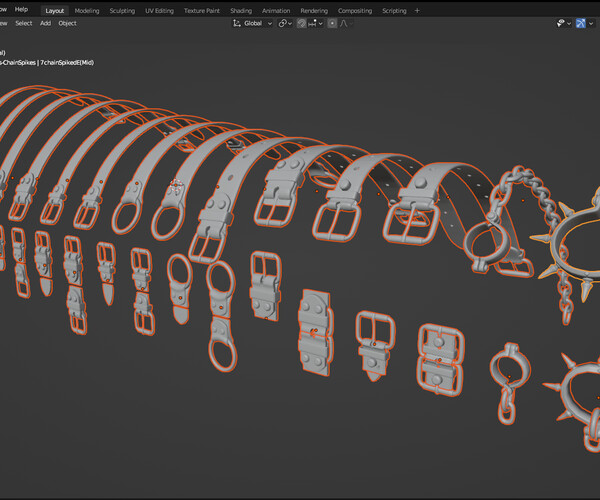Switch to the Modeling workspace tab
The width and height of the screenshot is (600, 500).
click(87, 11)
